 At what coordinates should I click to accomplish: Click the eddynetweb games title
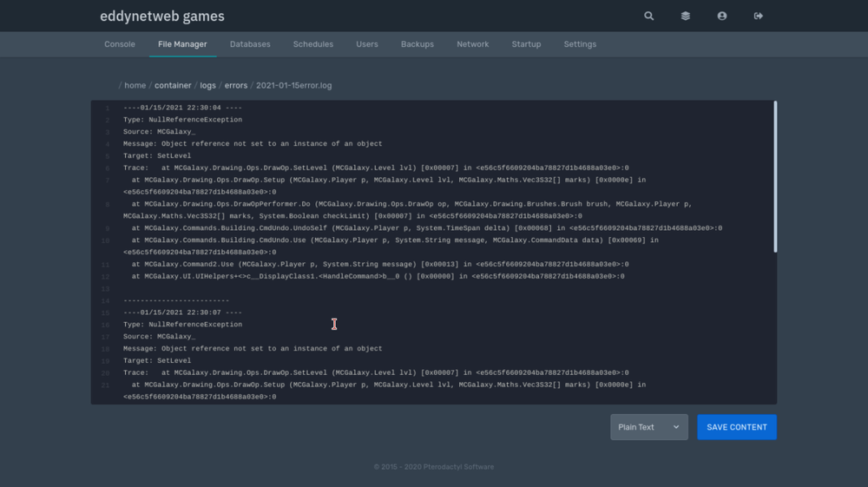[162, 16]
